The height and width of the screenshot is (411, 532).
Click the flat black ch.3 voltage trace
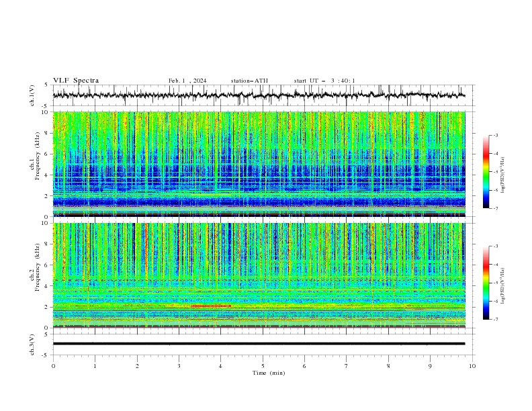tap(259, 344)
